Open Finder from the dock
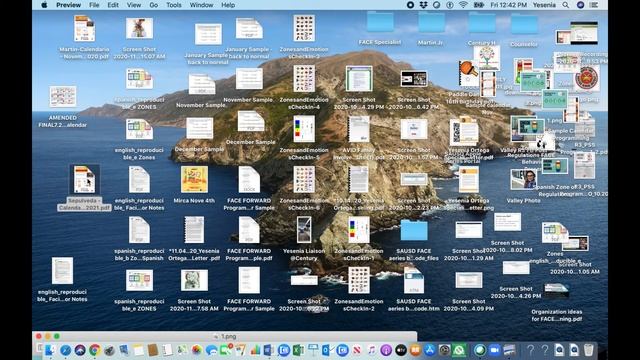640x360 pixels. [50, 350]
